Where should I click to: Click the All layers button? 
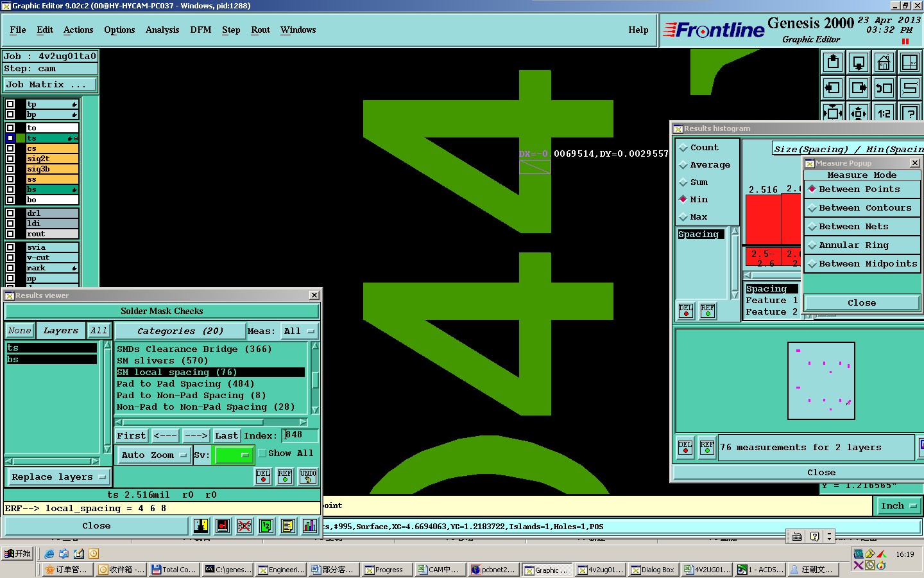[99, 331]
